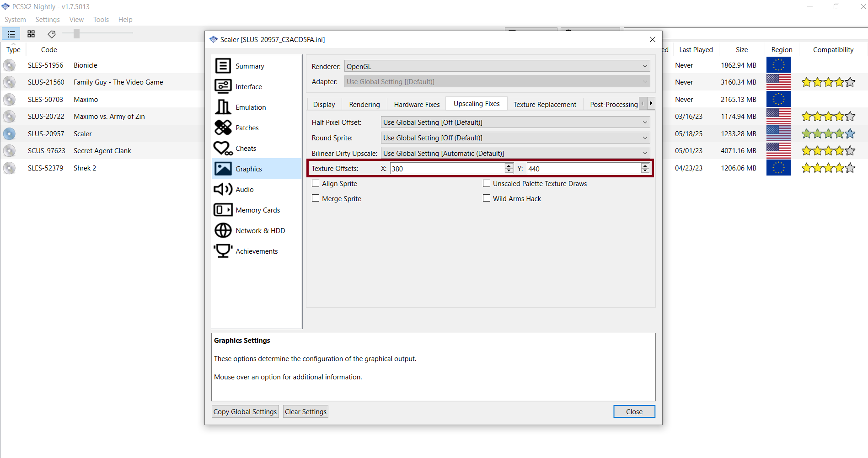Open the Settings menu
The width and height of the screenshot is (868, 458).
(48, 20)
